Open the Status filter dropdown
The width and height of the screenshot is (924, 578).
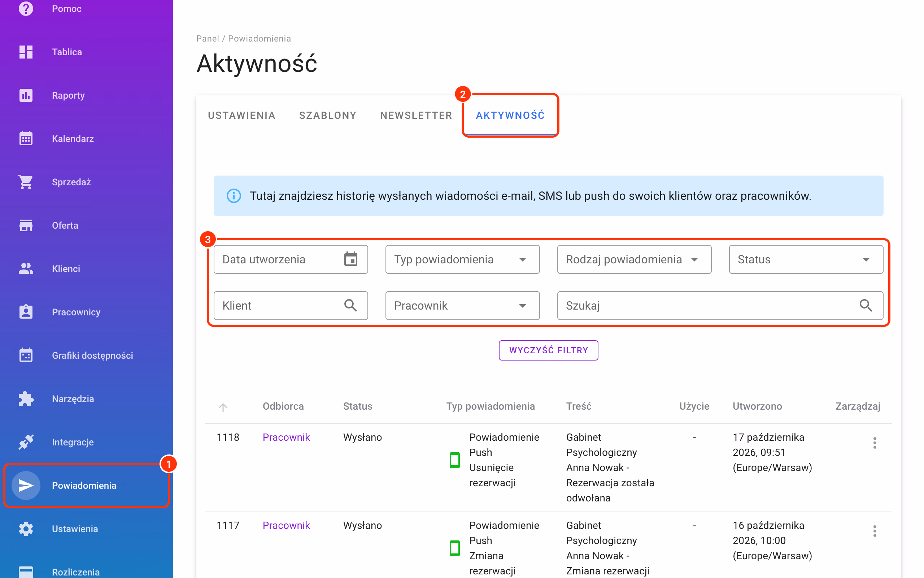806,259
